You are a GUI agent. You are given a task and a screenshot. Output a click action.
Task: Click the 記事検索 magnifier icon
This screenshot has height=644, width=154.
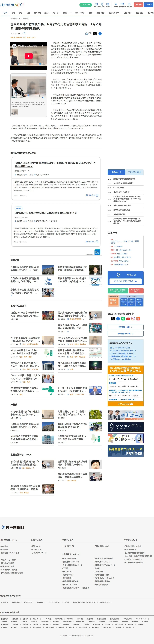(x=115, y=4)
